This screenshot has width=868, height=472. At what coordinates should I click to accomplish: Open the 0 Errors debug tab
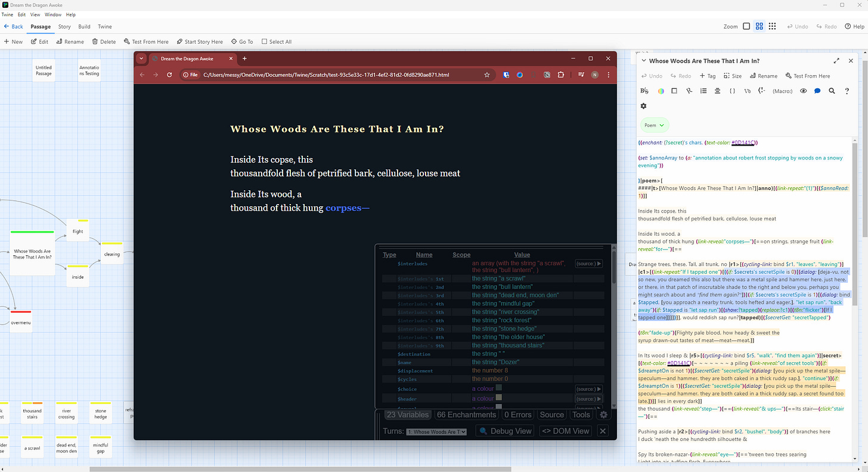[517, 415]
